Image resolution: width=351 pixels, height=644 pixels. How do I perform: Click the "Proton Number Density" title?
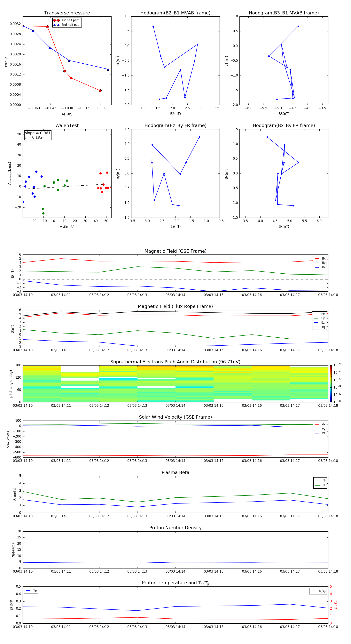[175, 528]
